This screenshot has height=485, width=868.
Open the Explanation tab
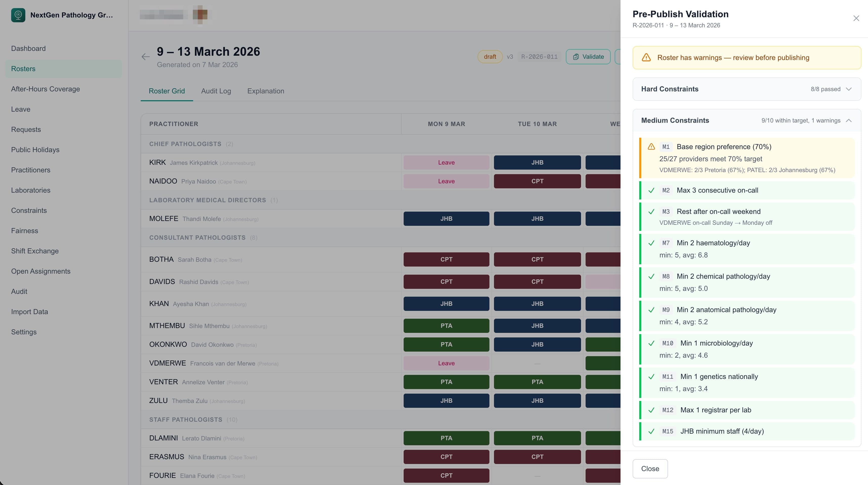265,91
